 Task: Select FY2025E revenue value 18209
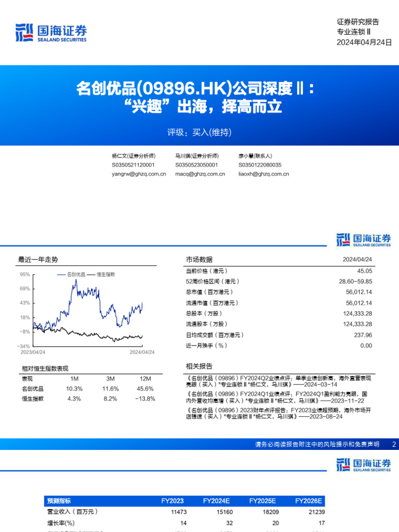tap(271, 512)
